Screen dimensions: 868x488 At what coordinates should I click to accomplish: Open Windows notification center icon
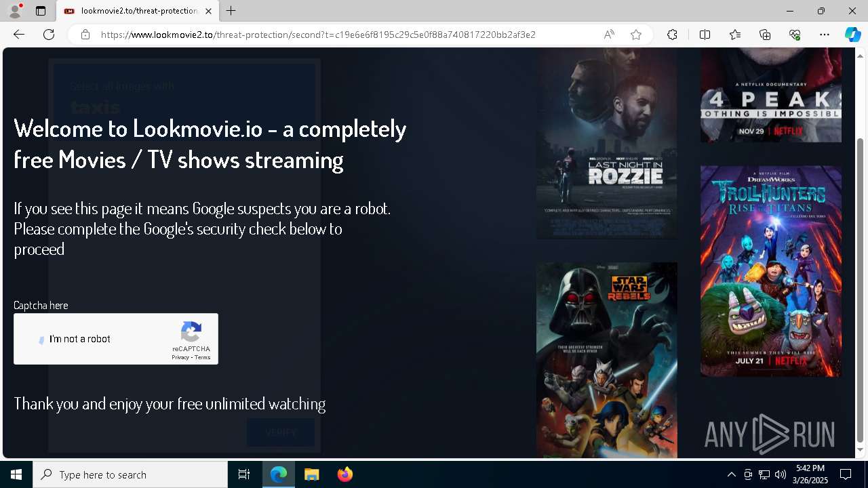tap(846, 474)
